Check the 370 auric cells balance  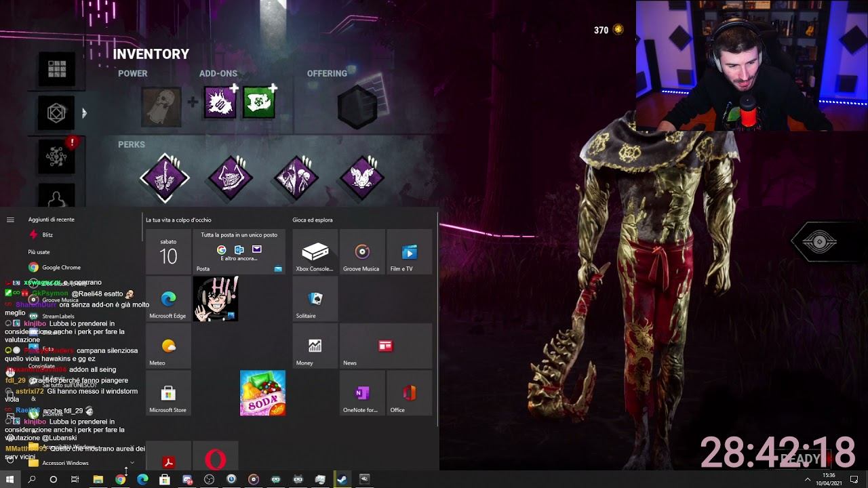tap(608, 30)
